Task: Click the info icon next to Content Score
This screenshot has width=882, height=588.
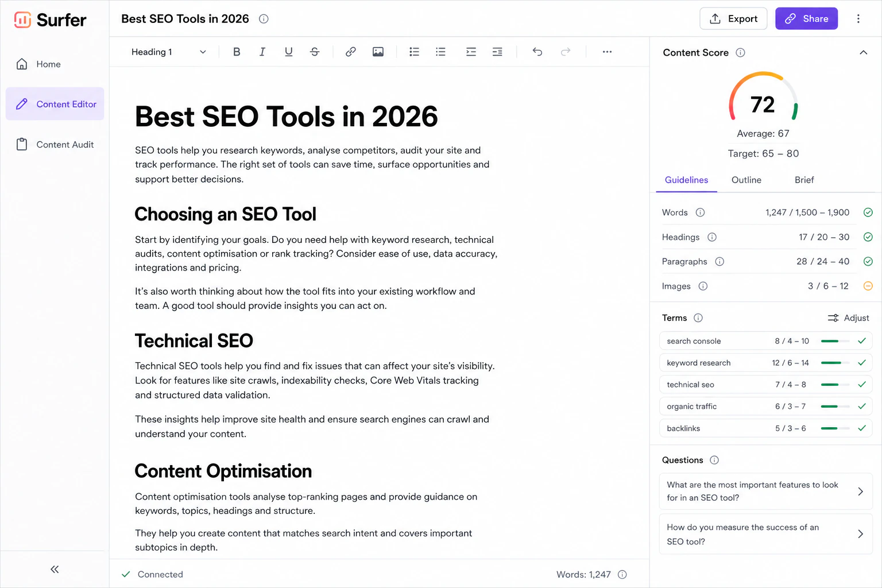Action: coord(741,53)
